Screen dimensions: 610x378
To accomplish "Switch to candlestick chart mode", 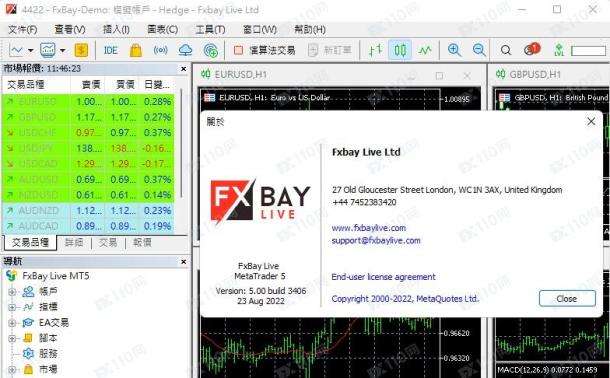I will 400,50.
